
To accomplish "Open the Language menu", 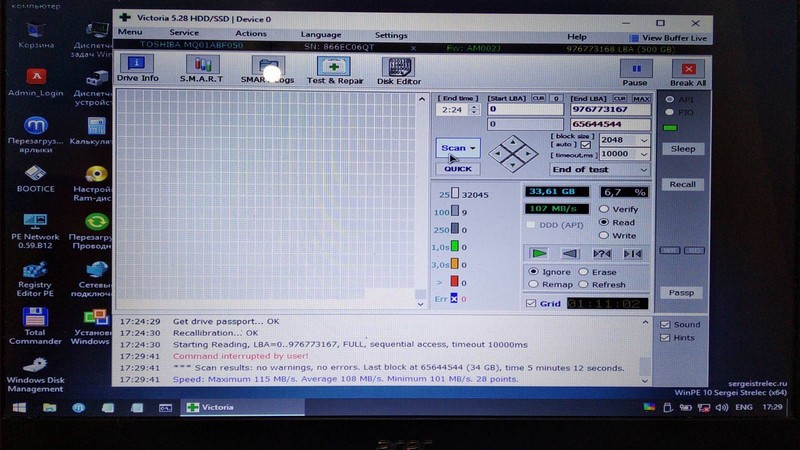I will point(320,34).
